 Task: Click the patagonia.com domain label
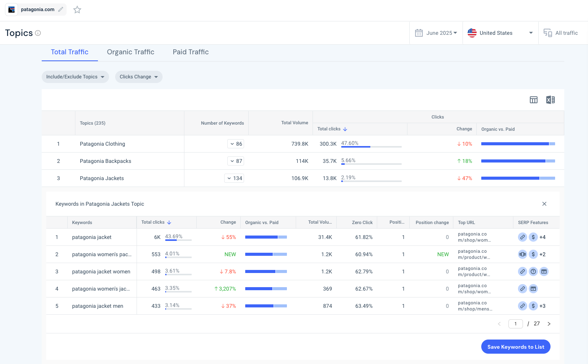point(37,10)
